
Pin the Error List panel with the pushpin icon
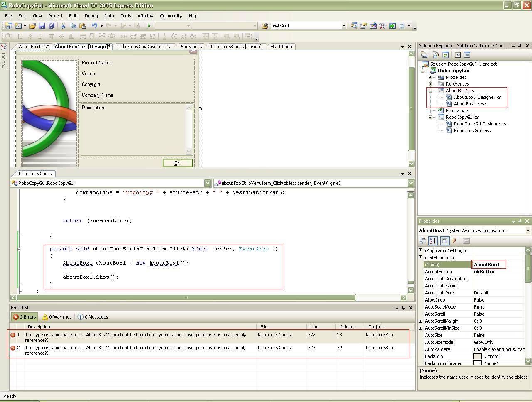click(403, 308)
